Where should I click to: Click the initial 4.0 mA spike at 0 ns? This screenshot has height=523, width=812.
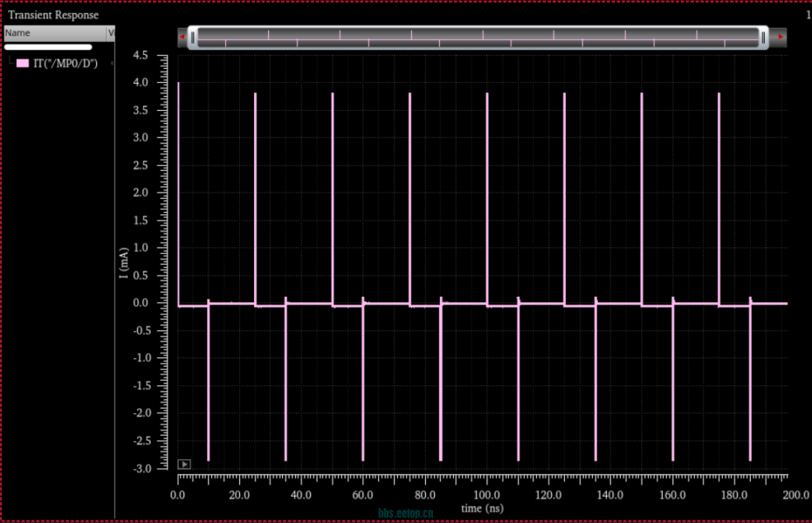point(178,175)
